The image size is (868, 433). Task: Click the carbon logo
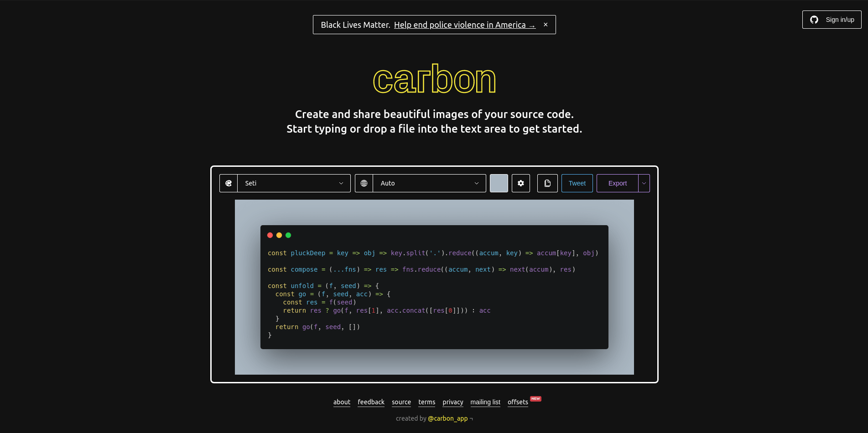(x=434, y=79)
